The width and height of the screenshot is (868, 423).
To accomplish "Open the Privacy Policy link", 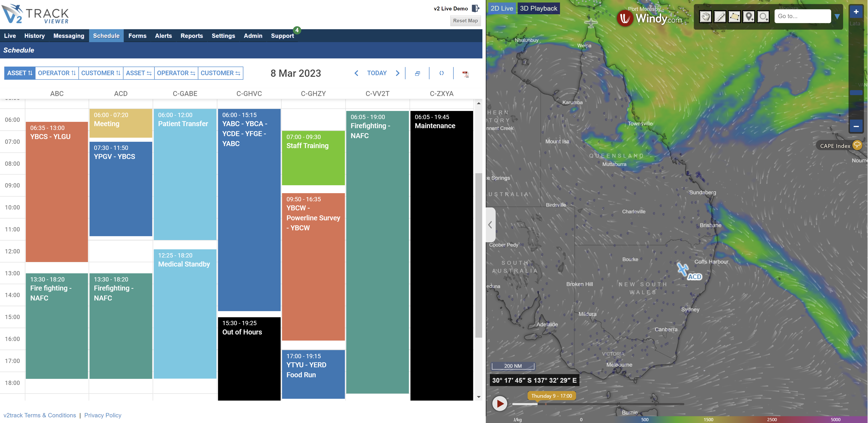I will click(x=102, y=415).
